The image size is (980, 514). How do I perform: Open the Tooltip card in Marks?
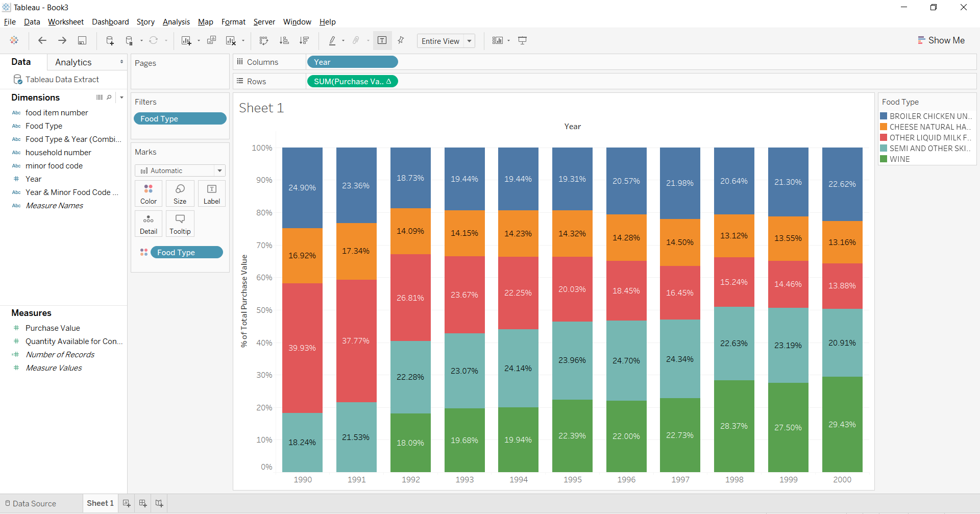point(180,223)
